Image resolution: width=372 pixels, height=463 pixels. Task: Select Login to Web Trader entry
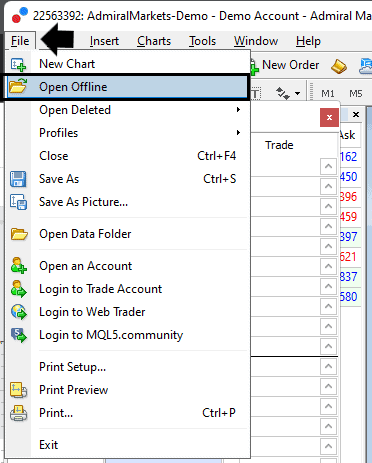click(x=127, y=312)
